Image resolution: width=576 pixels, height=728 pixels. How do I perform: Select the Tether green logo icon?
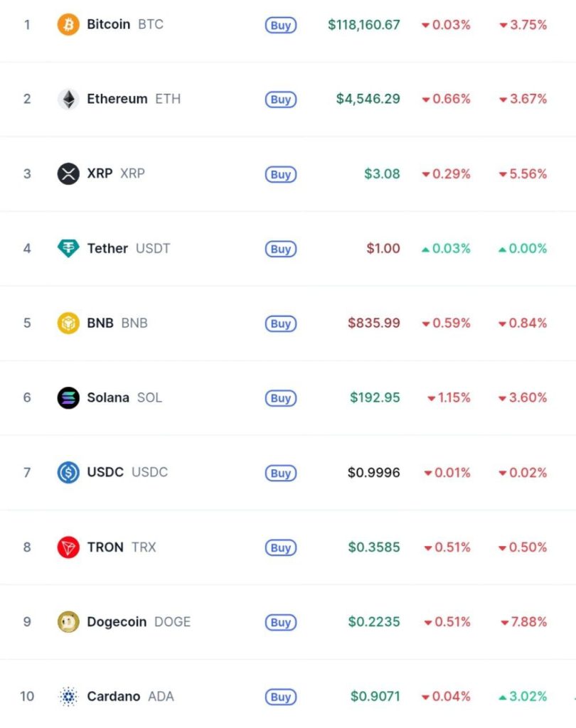coord(68,248)
